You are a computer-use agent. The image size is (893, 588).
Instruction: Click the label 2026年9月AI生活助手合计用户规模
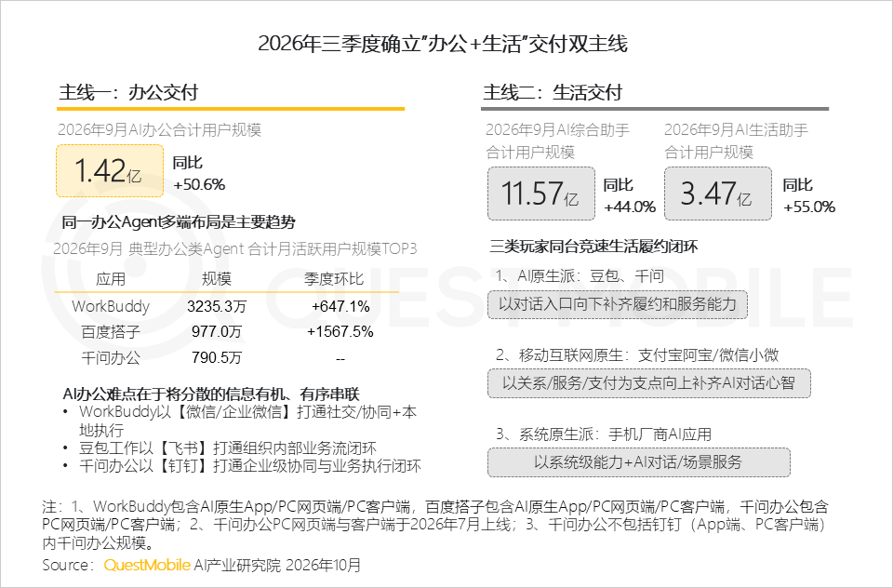(x=736, y=140)
